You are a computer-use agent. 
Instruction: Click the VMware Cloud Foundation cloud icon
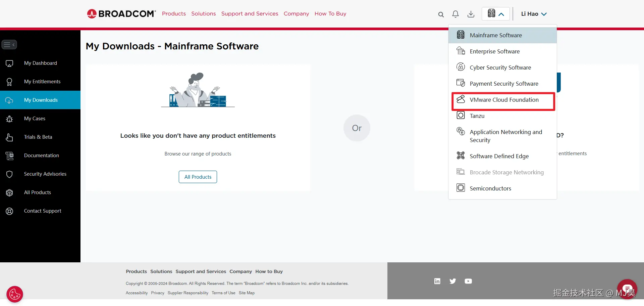point(461,99)
